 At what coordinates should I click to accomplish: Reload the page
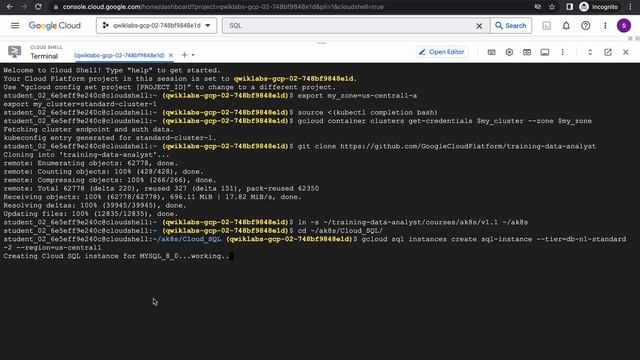pos(38,7)
